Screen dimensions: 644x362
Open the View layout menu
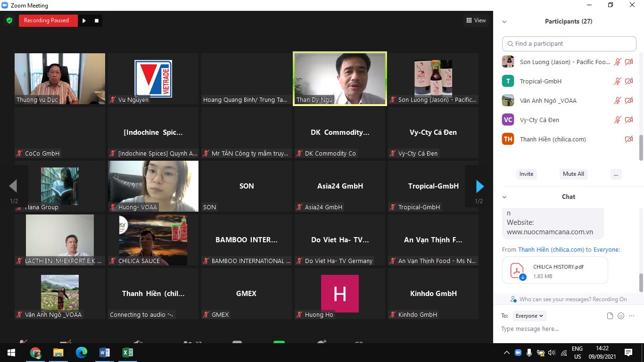coord(476,20)
